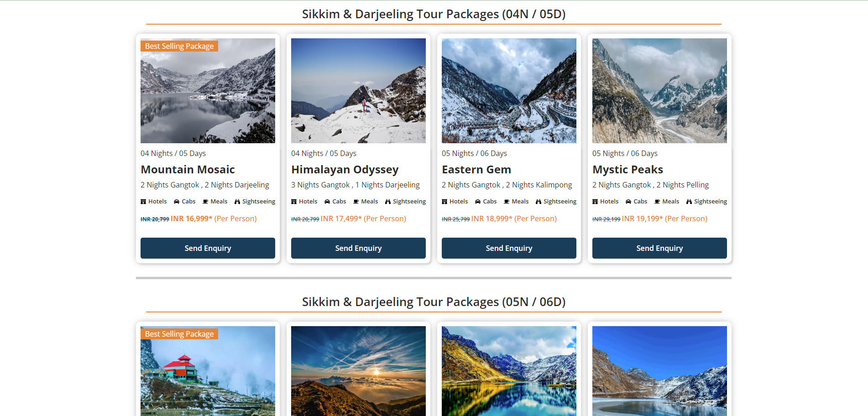This screenshot has width=868, height=416.
Task: Click Hotels icon in Eastern Gem card
Action: point(444,202)
